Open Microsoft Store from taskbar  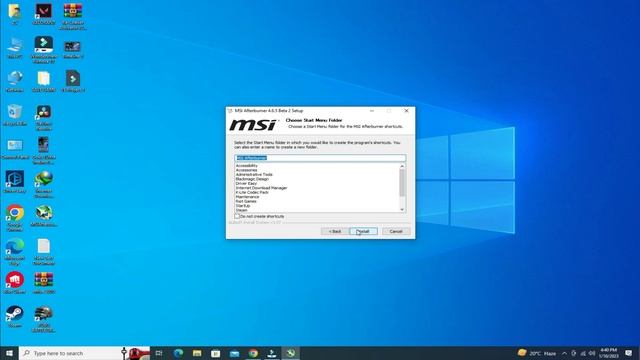[x=216, y=353]
